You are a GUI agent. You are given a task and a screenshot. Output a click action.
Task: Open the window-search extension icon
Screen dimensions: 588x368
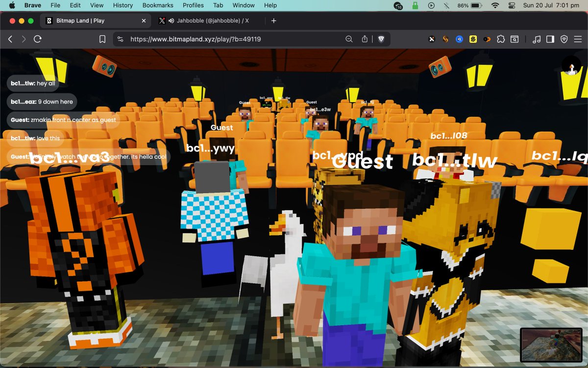pyautogui.click(x=514, y=39)
